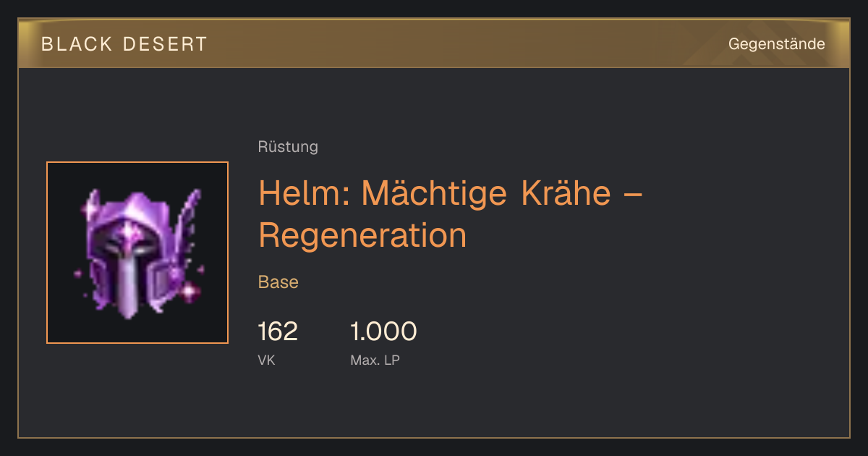
Task: Click the orange-framed item thumbnail box
Action: (137, 253)
